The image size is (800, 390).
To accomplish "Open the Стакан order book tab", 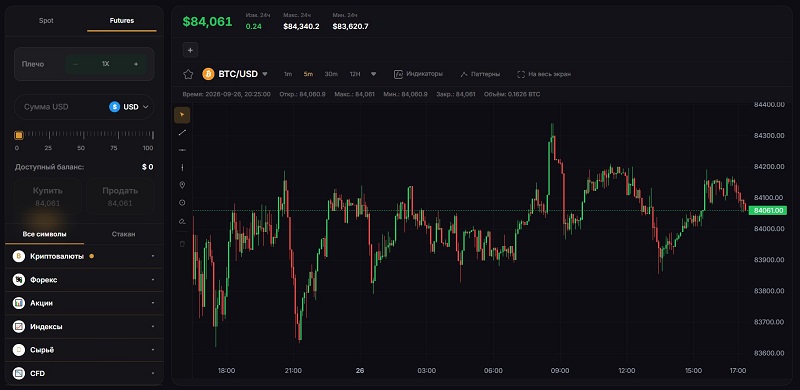I will [123, 234].
